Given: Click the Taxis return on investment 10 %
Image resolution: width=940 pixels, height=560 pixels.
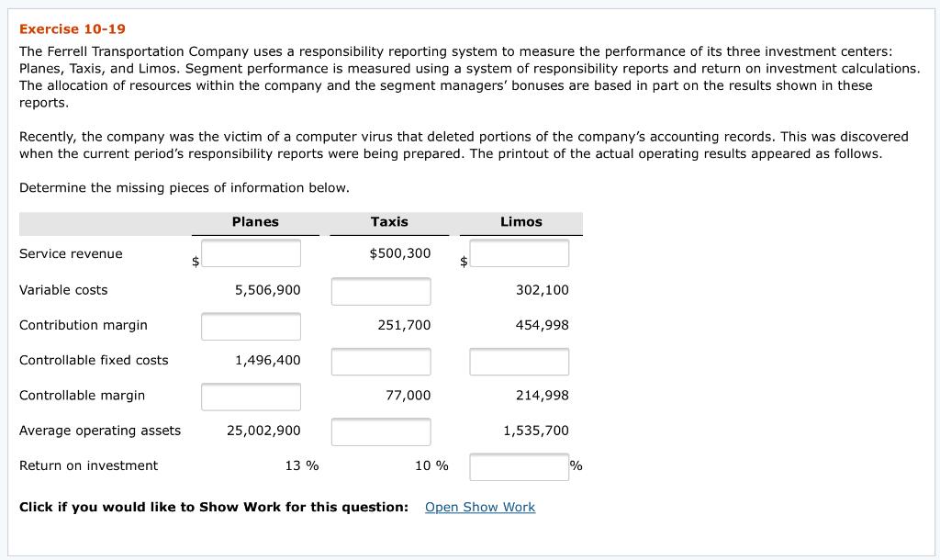Looking at the screenshot, I should point(431,465).
